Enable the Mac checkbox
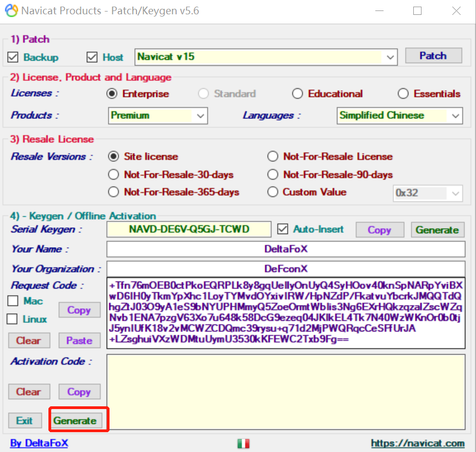Screen dimensions: 476x452 click(13, 301)
